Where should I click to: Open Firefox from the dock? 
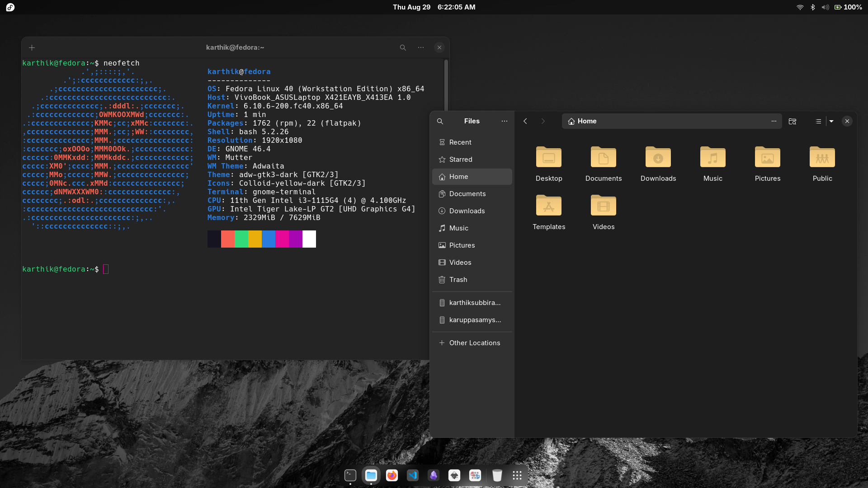(x=392, y=475)
